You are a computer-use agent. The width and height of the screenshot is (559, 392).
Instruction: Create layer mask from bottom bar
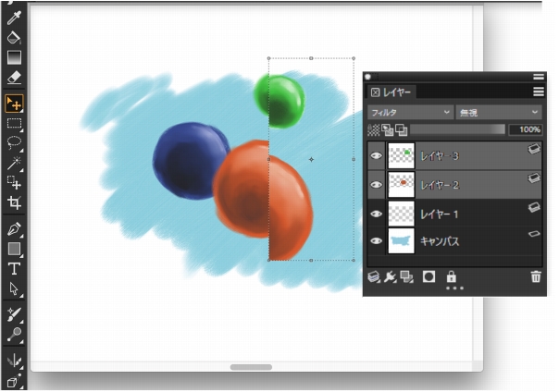click(x=429, y=276)
